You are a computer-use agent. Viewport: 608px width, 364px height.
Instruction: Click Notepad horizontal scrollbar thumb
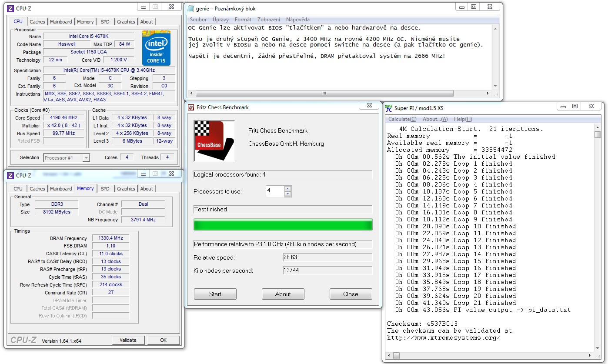tap(324, 94)
